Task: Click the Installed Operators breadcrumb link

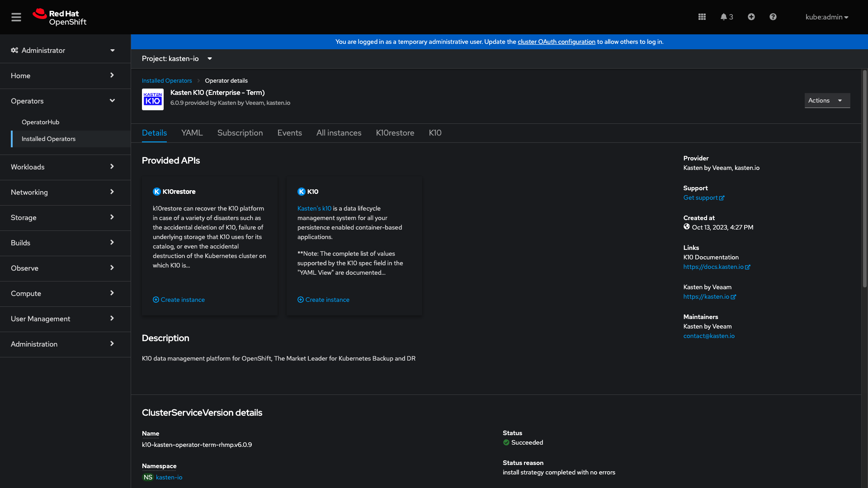Action: (167, 81)
